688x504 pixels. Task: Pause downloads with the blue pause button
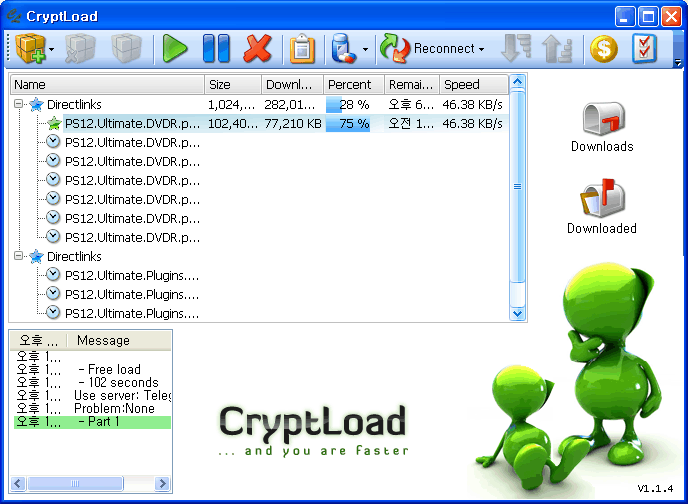click(216, 48)
